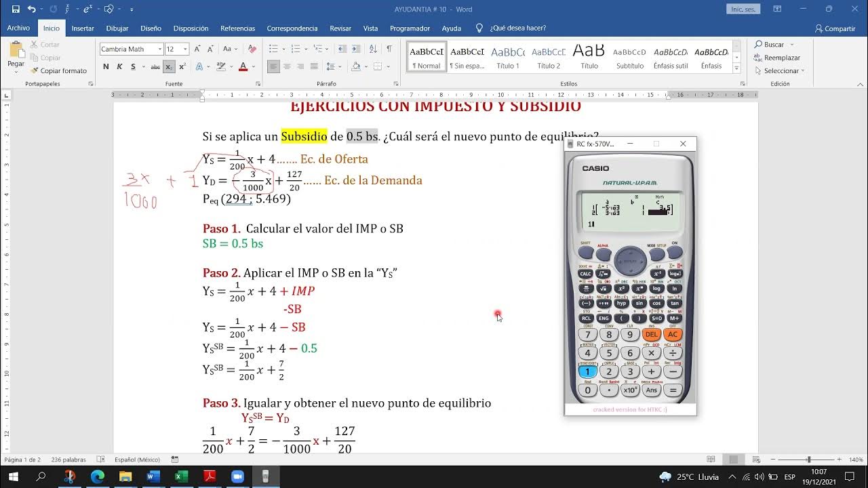This screenshot has height=488, width=868.
Task: Toggle justified text alignment
Action: tap(314, 66)
